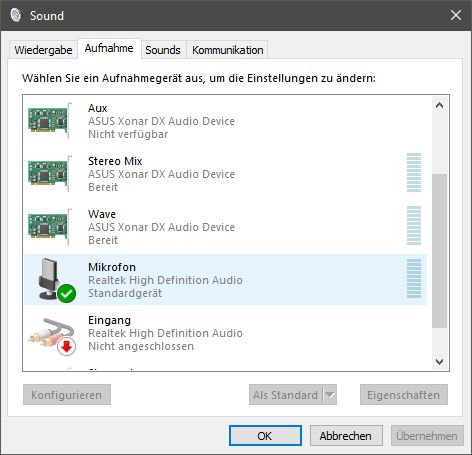Image resolution: width=472 pixels, height=455 pixels.
Task: Open the Als Standard dropdown arrow
Action: 330,395
